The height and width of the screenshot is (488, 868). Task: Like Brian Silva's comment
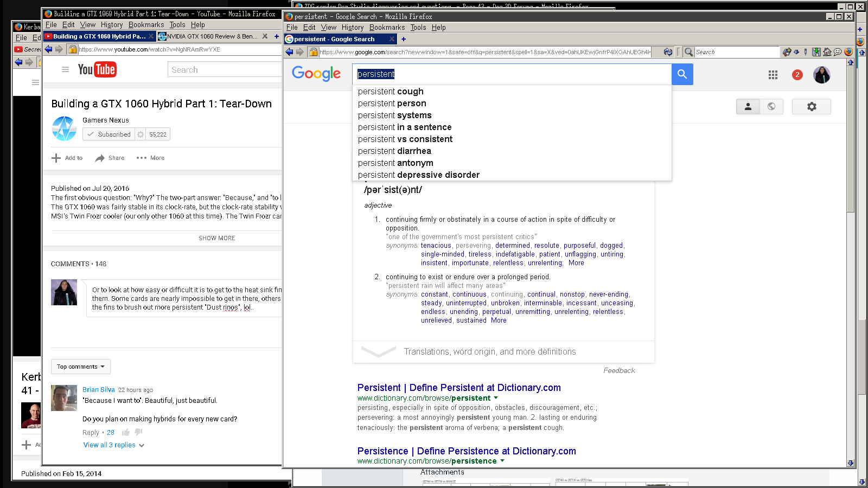(126, 432)
